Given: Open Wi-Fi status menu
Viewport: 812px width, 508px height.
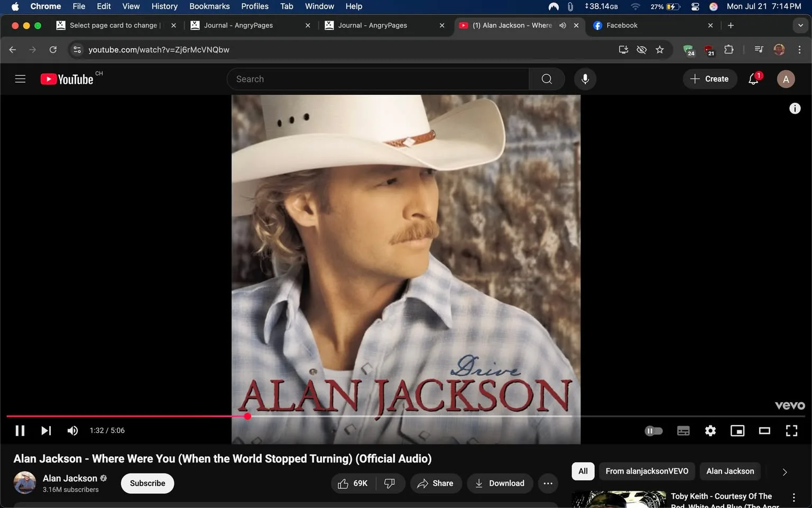Looking at the screenshot, I should [x=635, y=6].
